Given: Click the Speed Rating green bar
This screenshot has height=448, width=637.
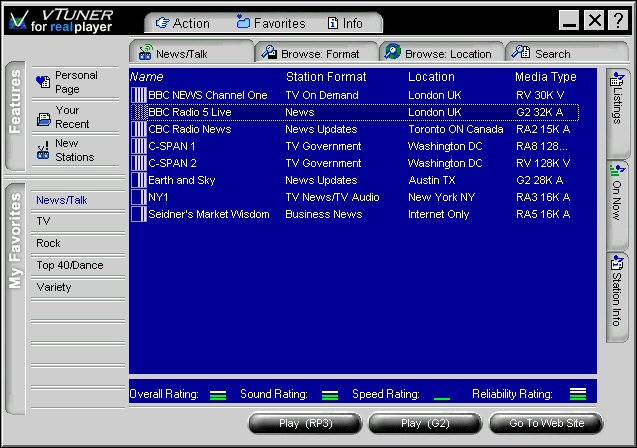Looking at the screenshot, I should pyautogui.click(x=442, y=398).
